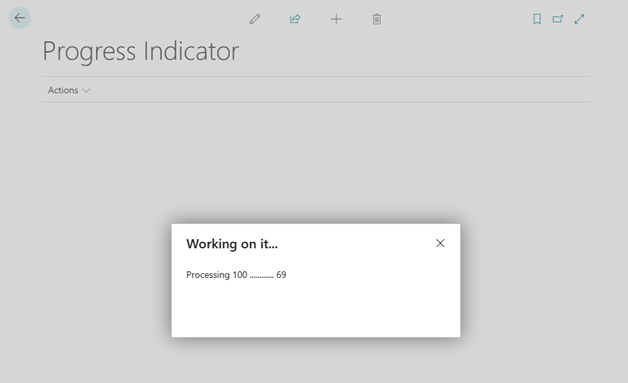Go back using the arrow button

[x=20, y=18]
